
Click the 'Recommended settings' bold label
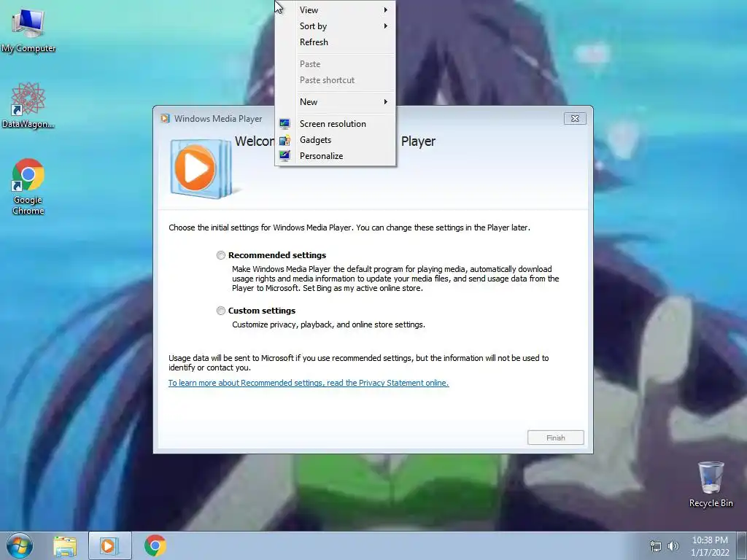tap(277, 255)
